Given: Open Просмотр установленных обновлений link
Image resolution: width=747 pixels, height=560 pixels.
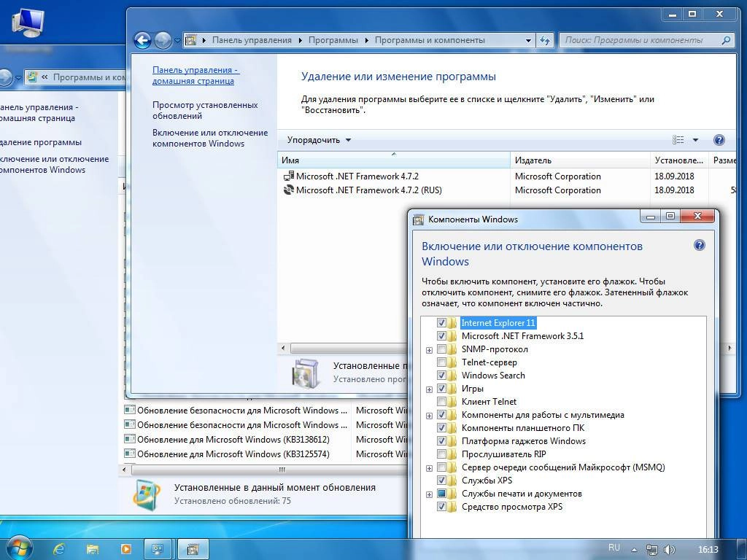Looking at the screenshot, I should click(x=205, y=110).
